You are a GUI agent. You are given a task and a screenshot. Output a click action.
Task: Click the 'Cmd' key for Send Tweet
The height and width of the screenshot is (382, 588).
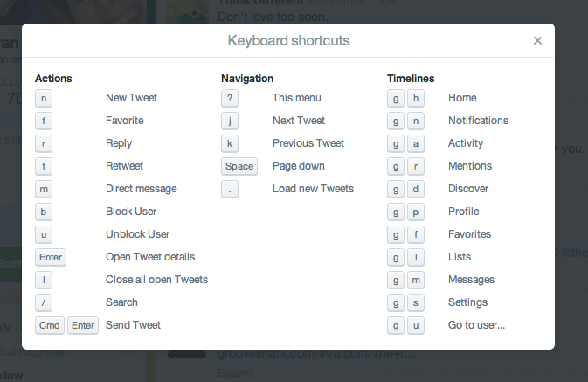coord(50,325)
